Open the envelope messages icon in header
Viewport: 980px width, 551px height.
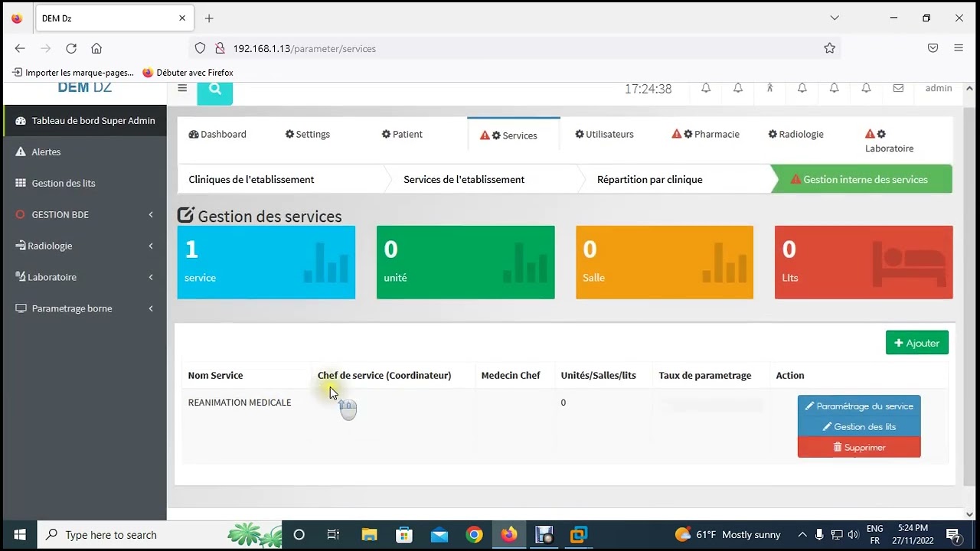898,88
